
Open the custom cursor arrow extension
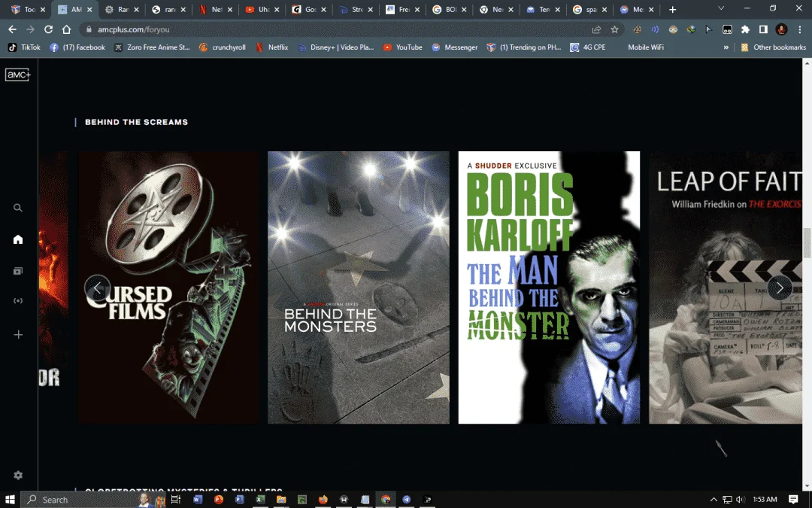pyautogui.click(x=709, y=29)
